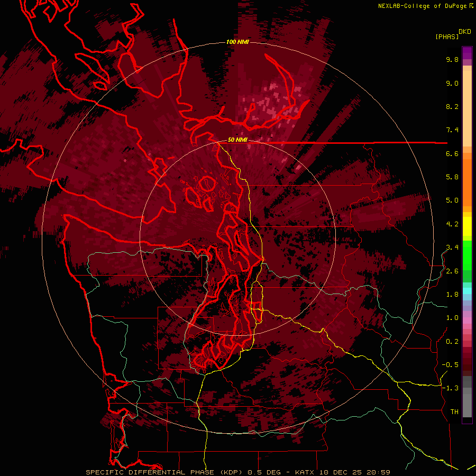Click the 4.2 scale value
This screenshot has height=476, width=476.
point(452,224)
